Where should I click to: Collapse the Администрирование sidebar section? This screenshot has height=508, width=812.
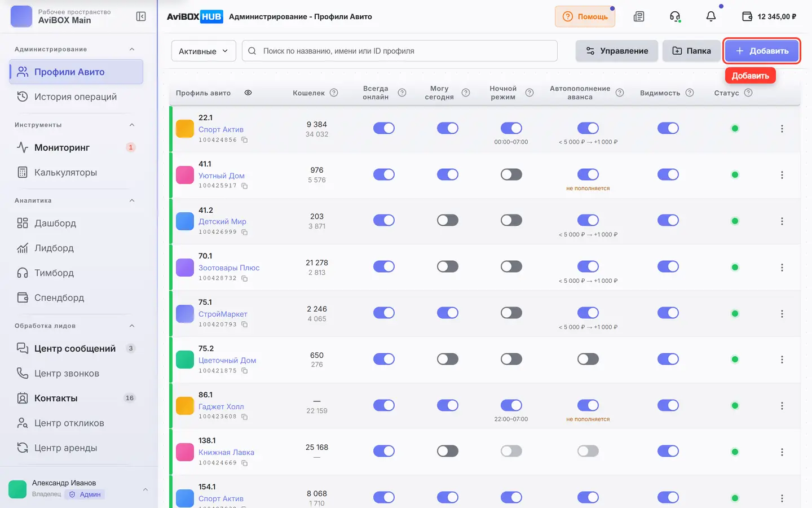click(x=132, y=49)
